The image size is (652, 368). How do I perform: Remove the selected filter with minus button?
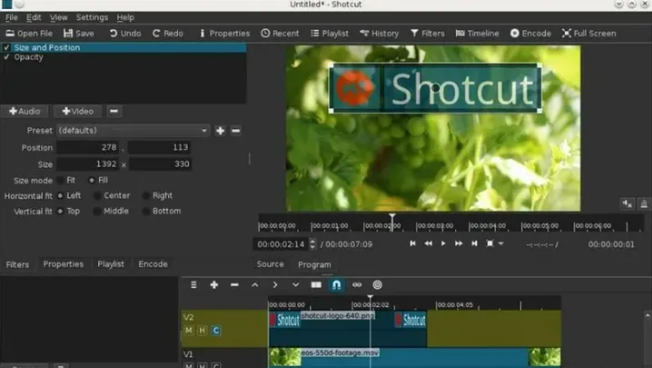pyautogui.click(x=114, y=111)
